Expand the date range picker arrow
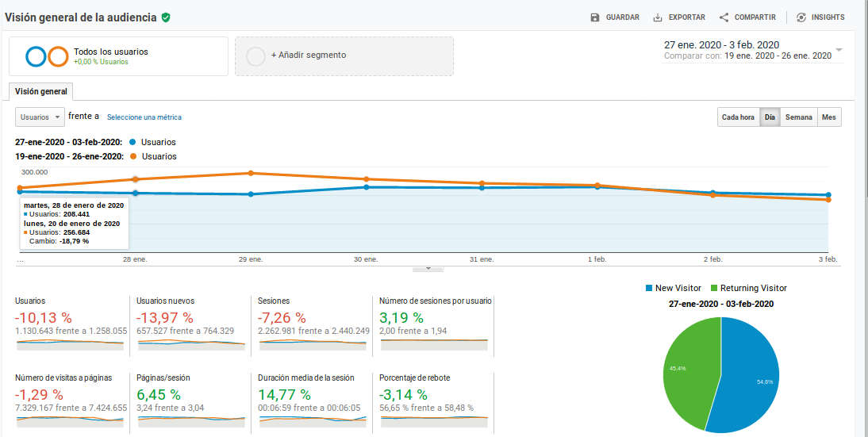 tap(839, 50)
